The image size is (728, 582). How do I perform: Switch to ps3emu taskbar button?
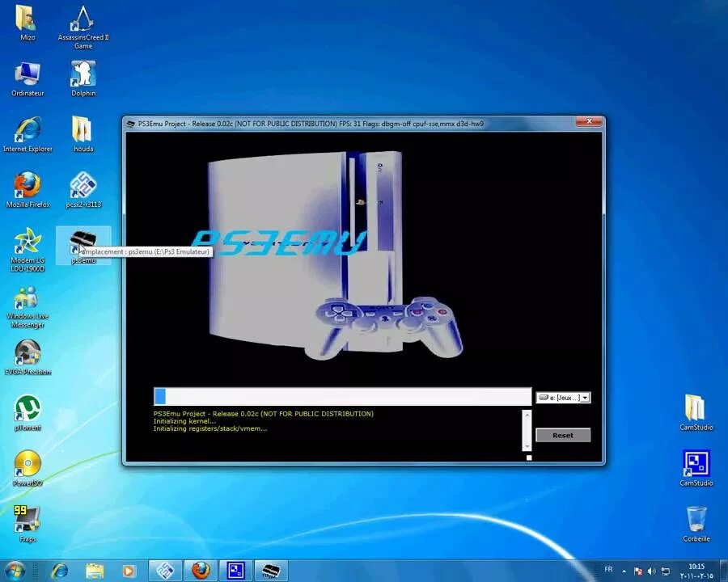click(271, 571)
